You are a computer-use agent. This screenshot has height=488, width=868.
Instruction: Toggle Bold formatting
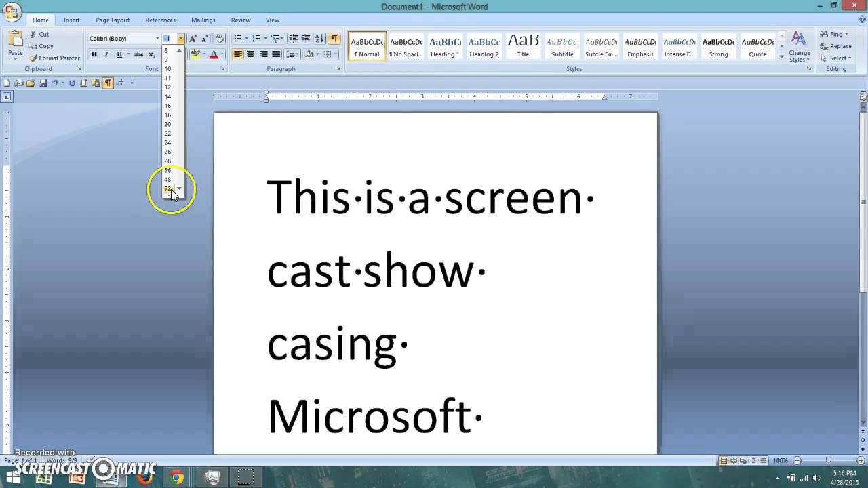(94, 54)
